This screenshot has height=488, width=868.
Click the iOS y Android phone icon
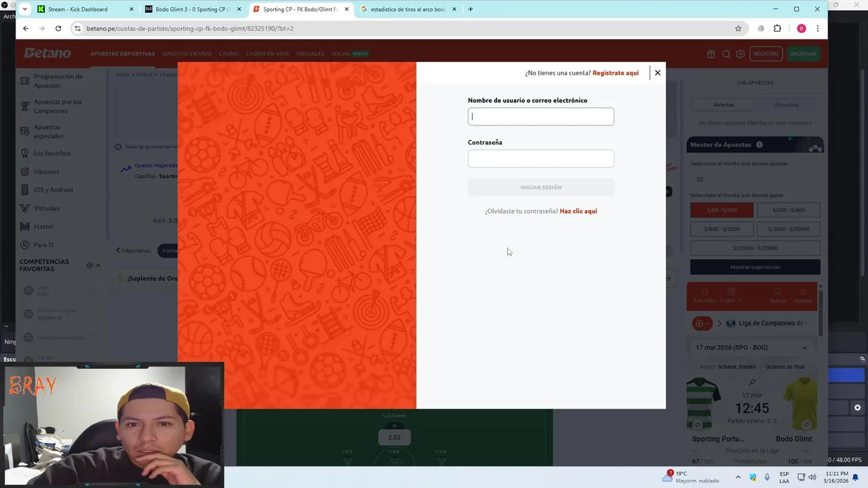25,190
